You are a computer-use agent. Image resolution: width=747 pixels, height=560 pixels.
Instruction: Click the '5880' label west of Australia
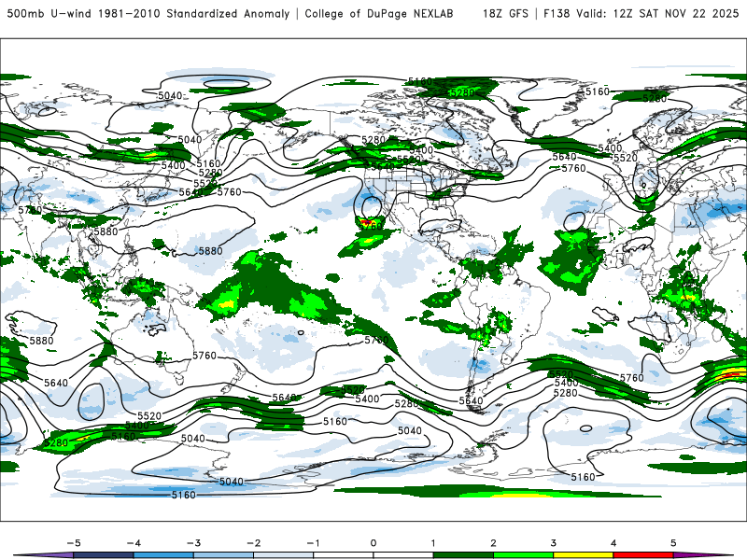pos(41,341)
